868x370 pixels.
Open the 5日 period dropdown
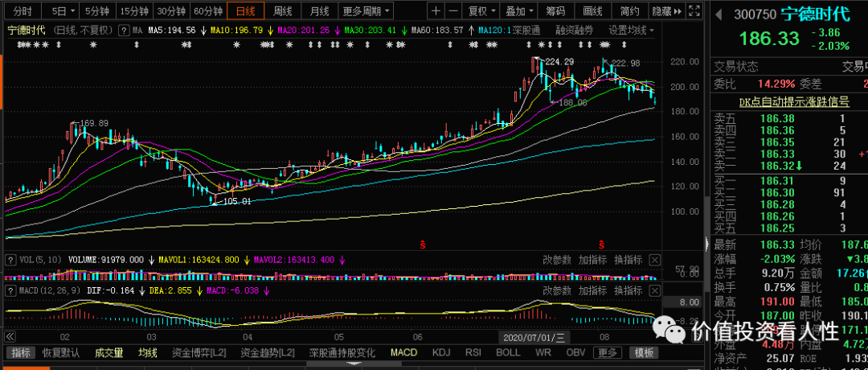click(x=62, y=10)
